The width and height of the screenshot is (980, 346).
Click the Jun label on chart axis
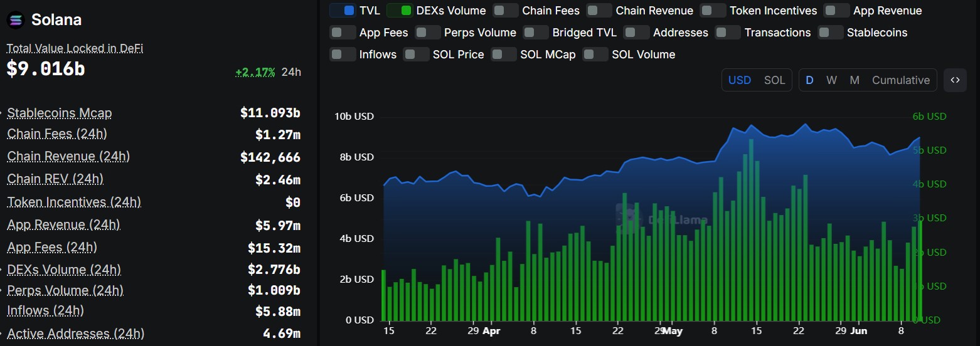tap(859, 331)
